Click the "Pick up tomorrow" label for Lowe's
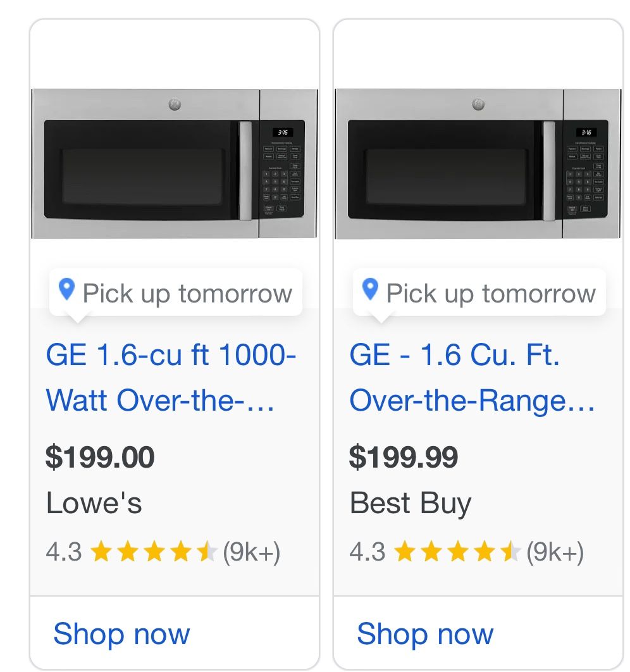This screenshot has width=630, height=672. [187, 294]
